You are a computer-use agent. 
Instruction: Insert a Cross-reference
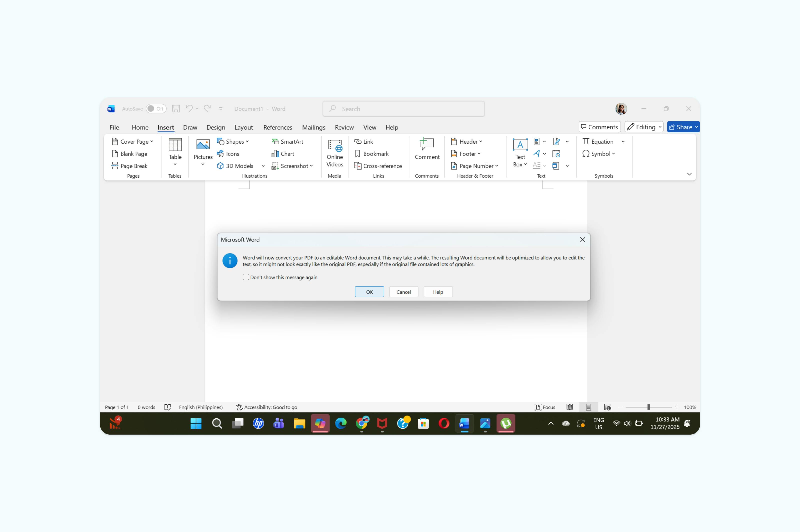point(378,166)
